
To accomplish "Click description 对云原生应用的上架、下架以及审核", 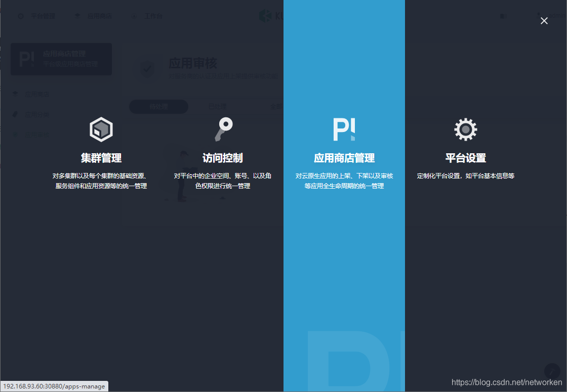I will pyautogui.click(x=344, y=181).
